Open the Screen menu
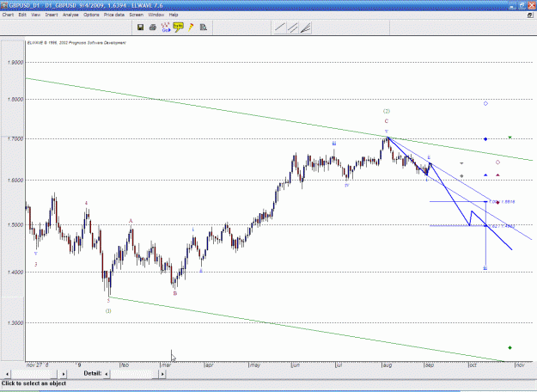The height and width of the screenshot is (392, 537). point(136,15)
